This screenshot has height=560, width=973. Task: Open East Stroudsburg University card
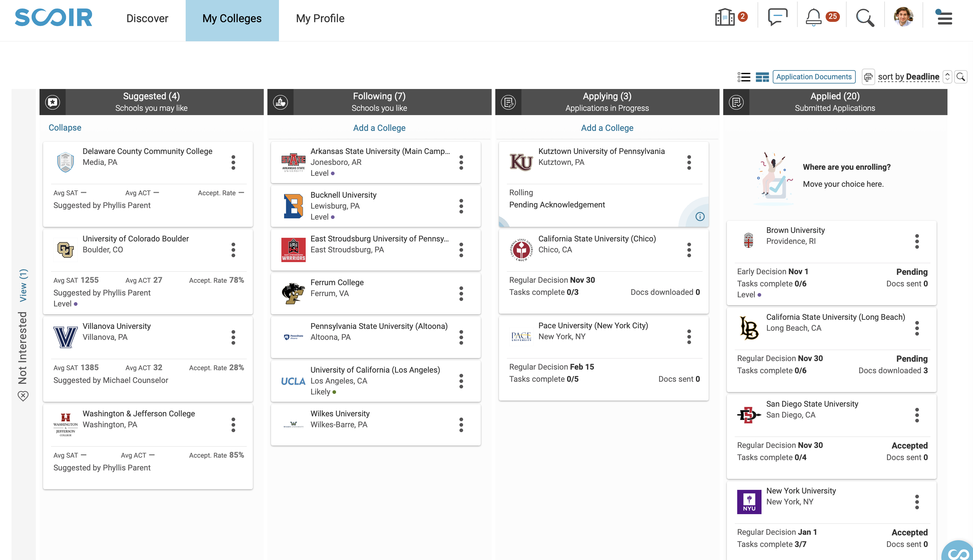(x=376, y=250)
